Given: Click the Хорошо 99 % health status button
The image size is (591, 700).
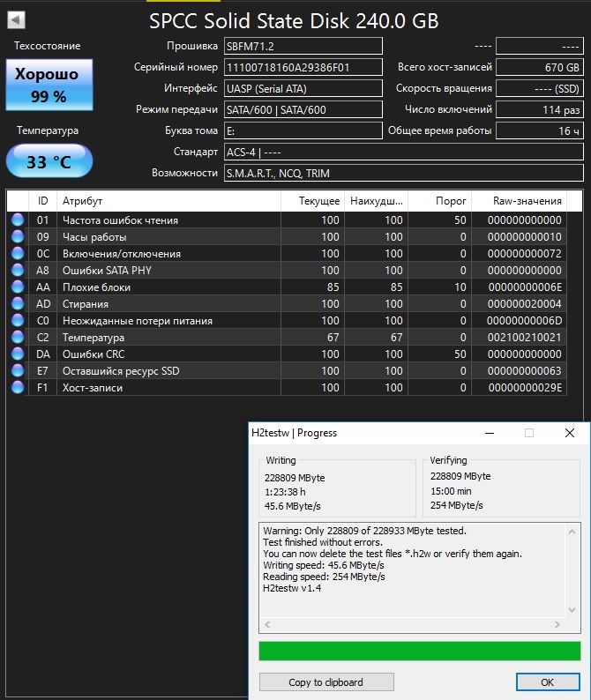Looking at the screenshot, I should (49, 85).
